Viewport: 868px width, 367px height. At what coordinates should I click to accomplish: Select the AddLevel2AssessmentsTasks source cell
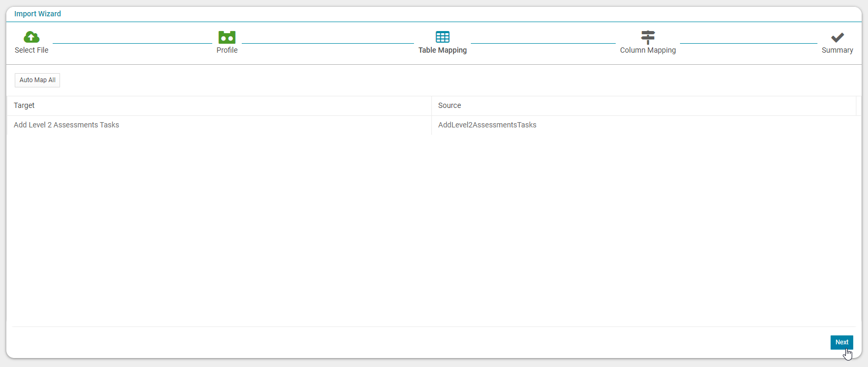pos(644,125)
